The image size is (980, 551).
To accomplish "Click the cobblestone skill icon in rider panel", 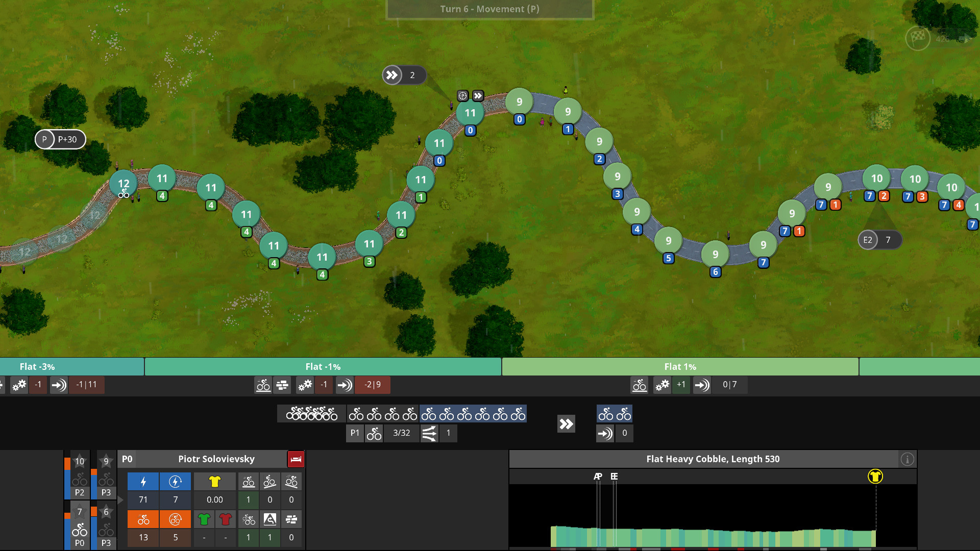I will click(x=291, y=519).
